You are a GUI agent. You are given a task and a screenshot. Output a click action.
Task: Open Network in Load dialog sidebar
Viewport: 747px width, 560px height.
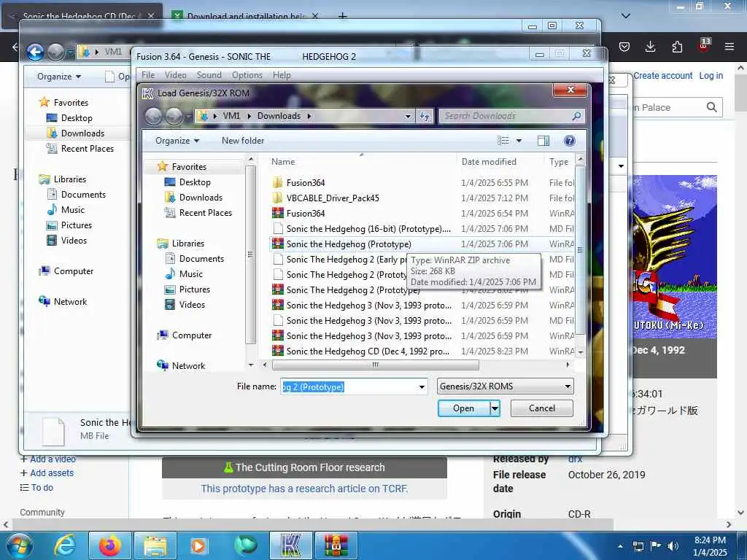[187, 366]
